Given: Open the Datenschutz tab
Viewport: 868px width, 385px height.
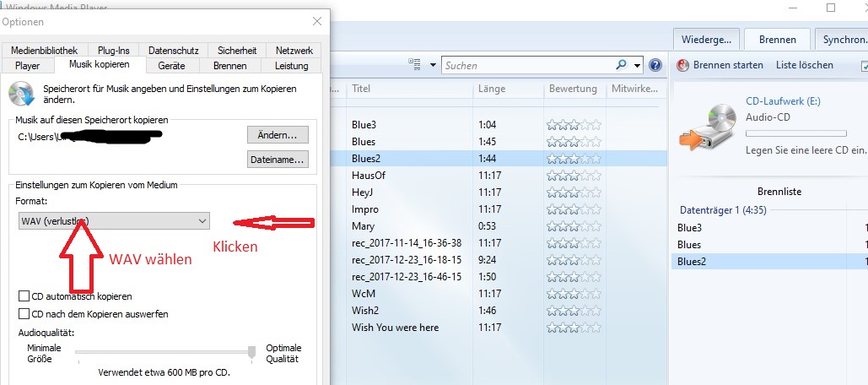Looking at the screenshot, I should tap(173, 51).
